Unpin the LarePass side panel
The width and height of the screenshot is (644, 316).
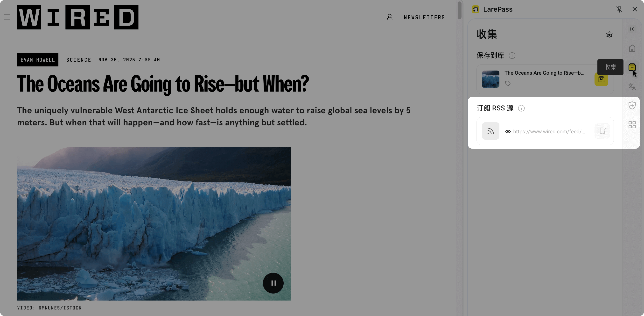(x=619, y=9)
